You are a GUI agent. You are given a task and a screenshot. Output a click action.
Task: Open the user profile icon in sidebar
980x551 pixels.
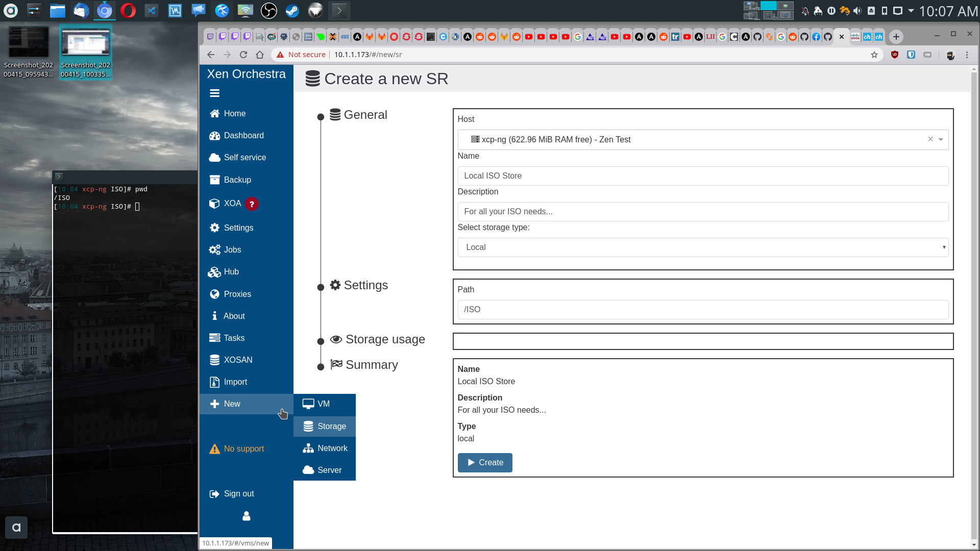pos(247,516)
